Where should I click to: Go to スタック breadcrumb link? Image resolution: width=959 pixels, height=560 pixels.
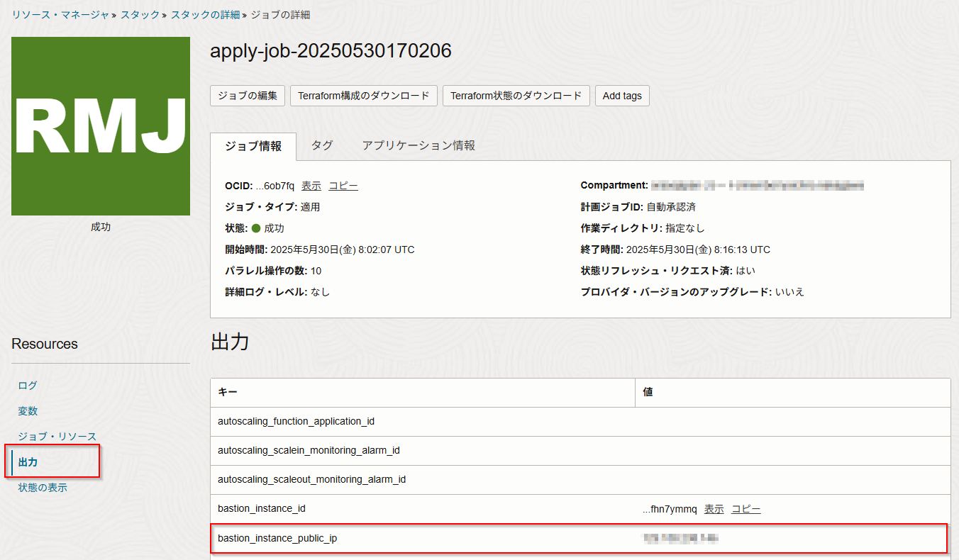(x=140, y=14)
